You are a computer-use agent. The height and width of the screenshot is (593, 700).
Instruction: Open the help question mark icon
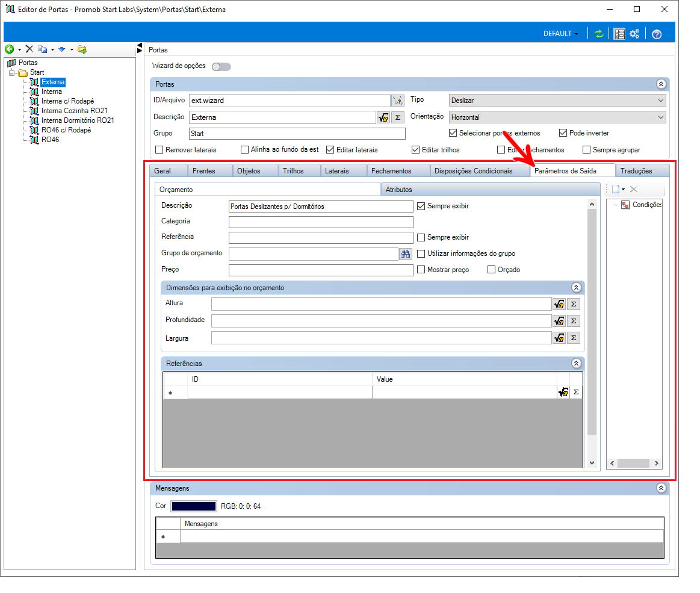pyautogui.click(x=656, y=34)
